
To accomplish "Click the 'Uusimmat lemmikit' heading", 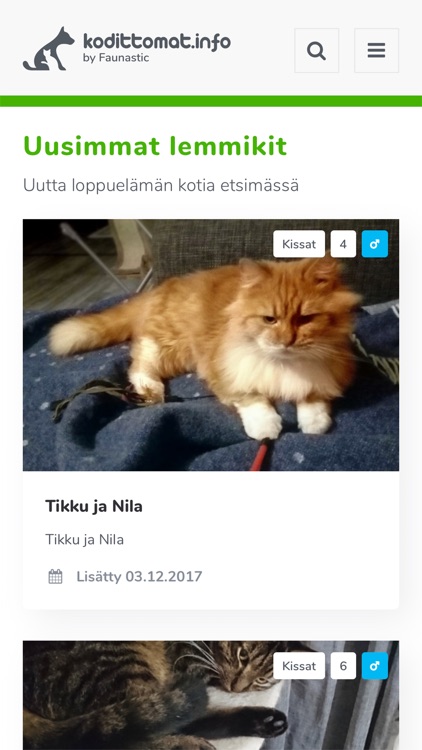I will pyautogui.click(x=155, y=146).
